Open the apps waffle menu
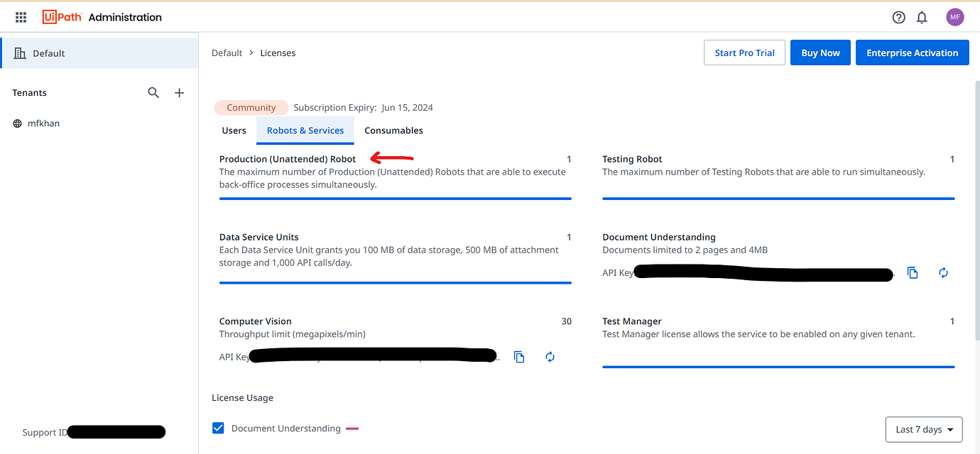Viewport: 980px width, 454px height. coord(20,16)
